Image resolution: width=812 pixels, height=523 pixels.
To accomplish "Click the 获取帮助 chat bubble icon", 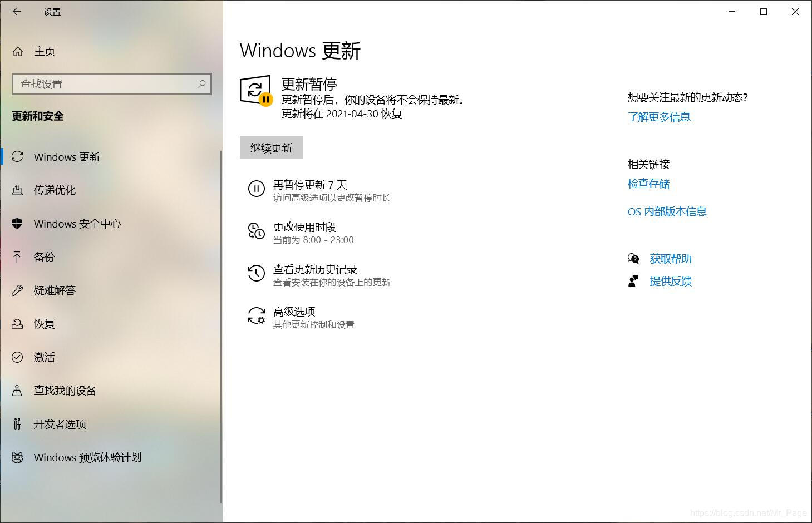I will pos(633,259).
